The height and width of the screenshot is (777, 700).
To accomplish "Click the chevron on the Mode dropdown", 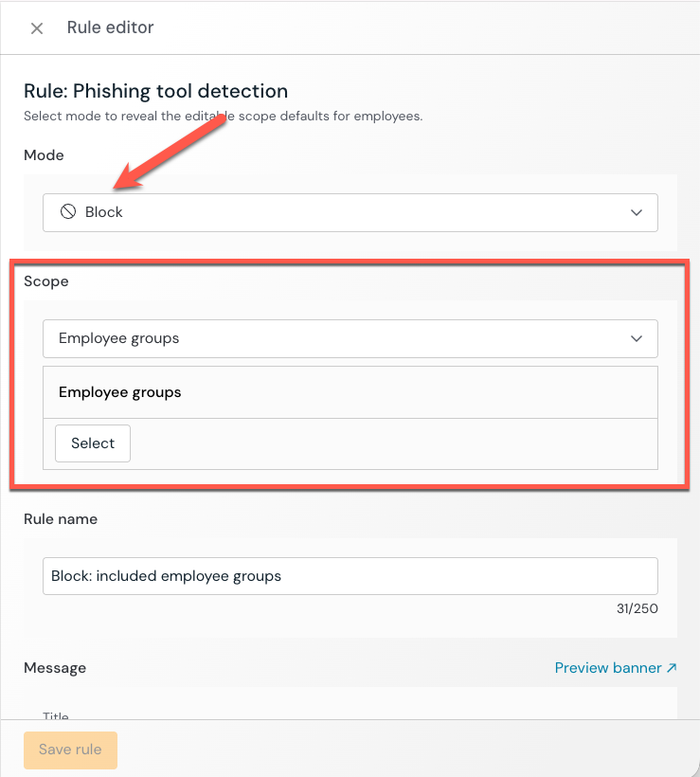I will tap(637, 212).
